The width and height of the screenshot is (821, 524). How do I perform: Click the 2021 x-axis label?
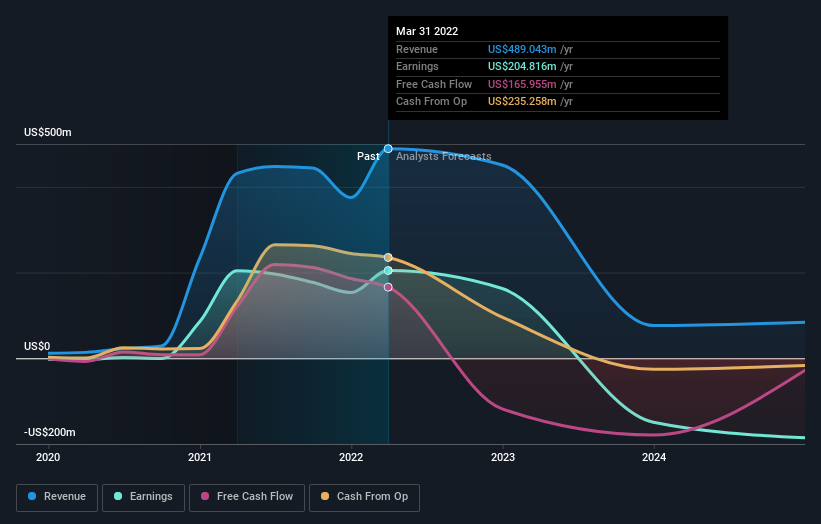click(199, 458)
